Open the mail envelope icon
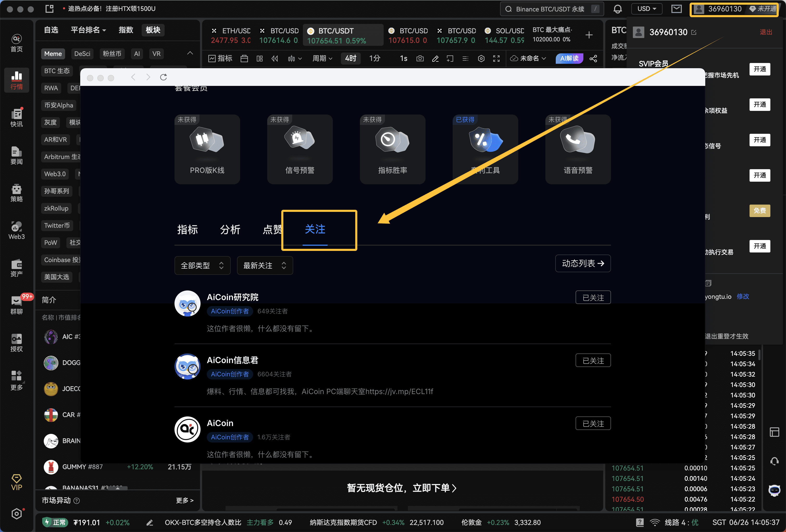The height and width of the screenshot is (532, 786). click(x=676, y=9)
